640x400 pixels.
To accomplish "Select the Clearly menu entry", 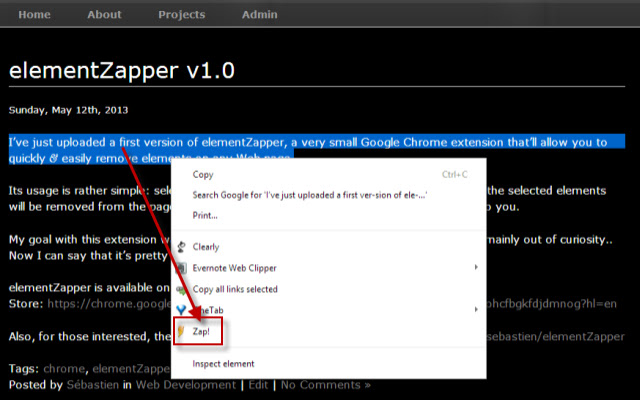I will pos(329,247).
